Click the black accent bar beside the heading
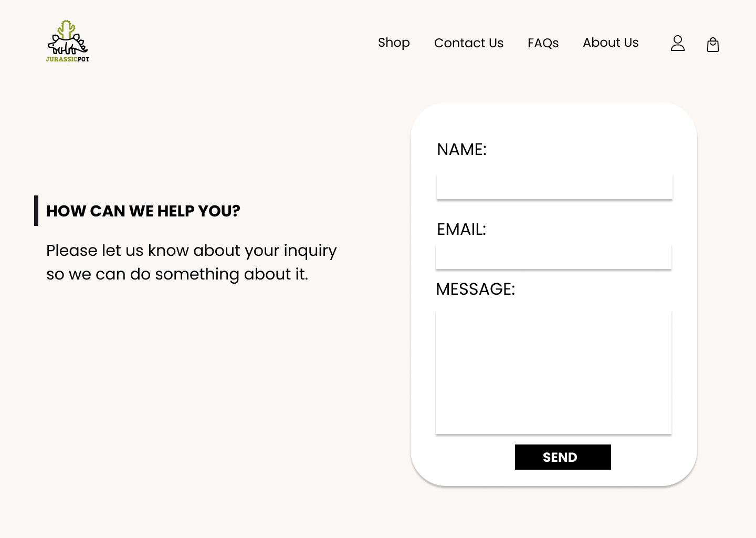 pyautogui.click(x=36, y=211)
